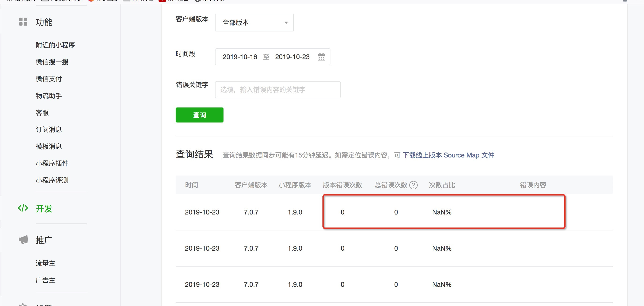The image size is (644, 306).
Task: Open 广告主 menu item
Action: click(x=45, y=280)
